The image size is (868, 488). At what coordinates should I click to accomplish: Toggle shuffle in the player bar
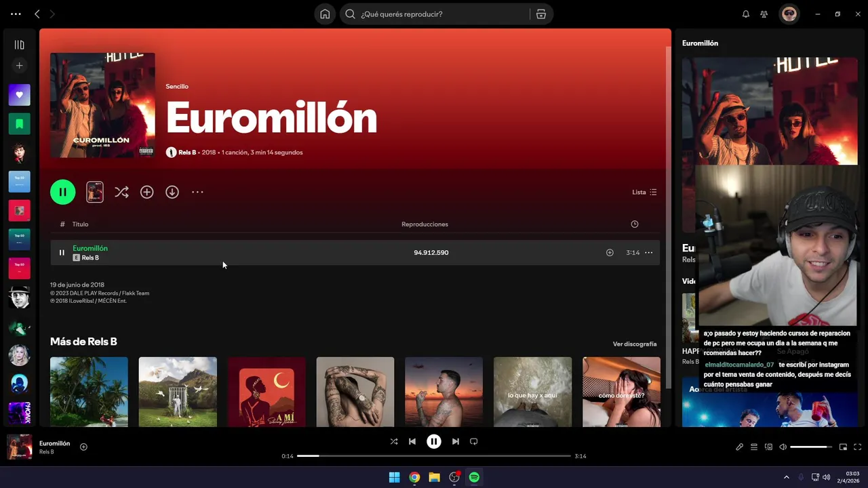(x=394, y=441)
